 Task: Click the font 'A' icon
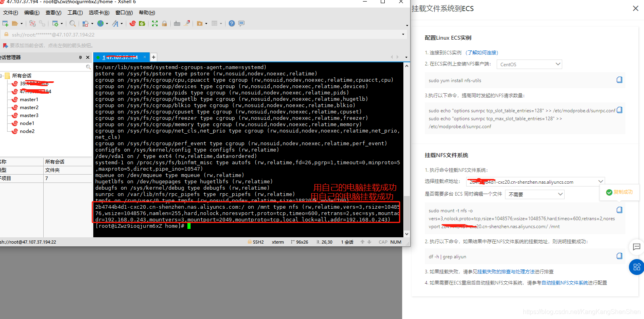point(115,23)
